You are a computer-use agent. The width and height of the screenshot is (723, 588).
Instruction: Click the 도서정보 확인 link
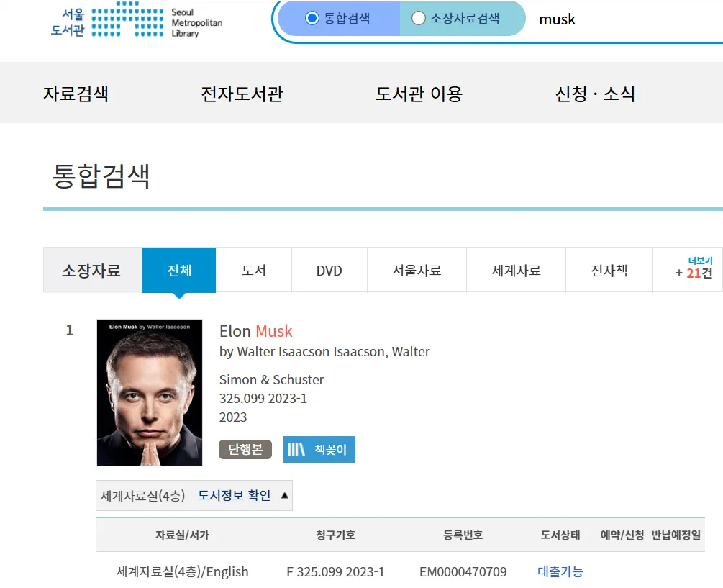[235, 495]
